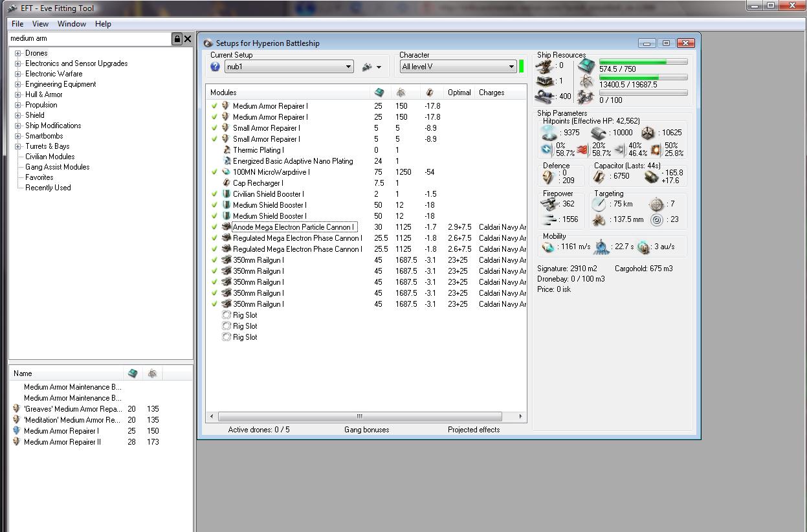Click the Defence armor repair icon
807x532 pixels.
pyautogui.click(x=550, y=177)
